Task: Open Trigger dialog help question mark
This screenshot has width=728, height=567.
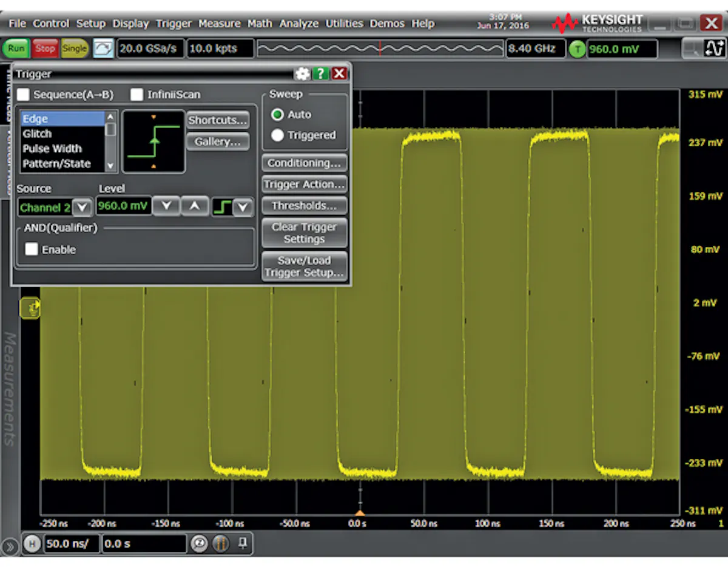Action: pos(320,74)
